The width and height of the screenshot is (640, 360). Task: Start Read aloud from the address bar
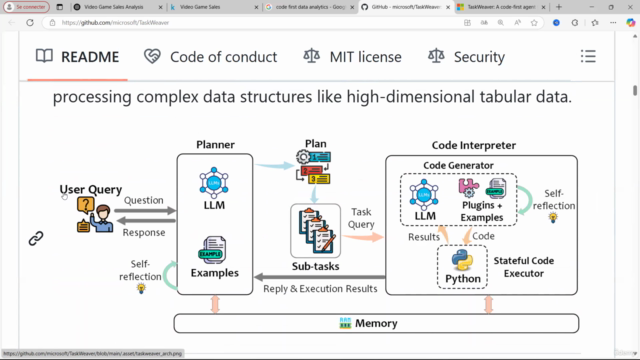[517, 23]
